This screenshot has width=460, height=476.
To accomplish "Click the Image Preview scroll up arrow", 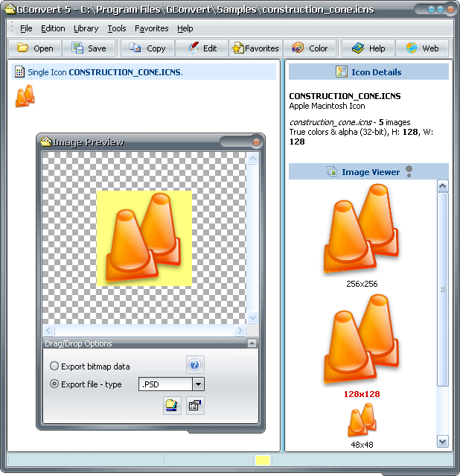I will click(253, 158).
